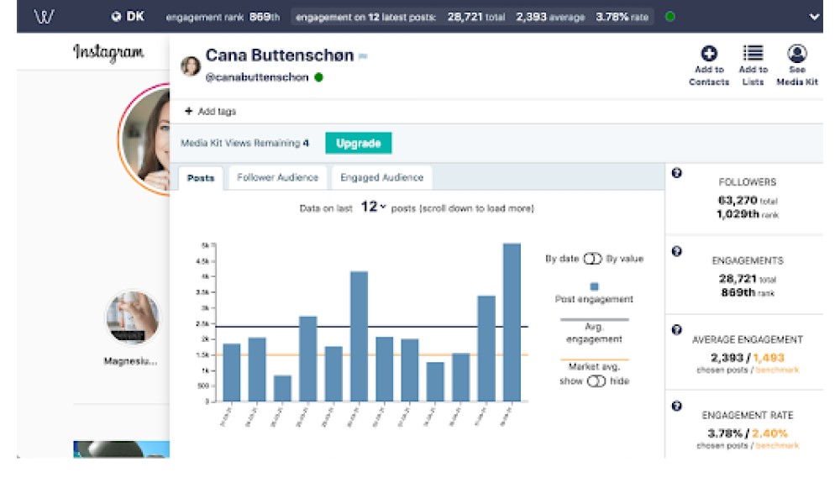Switch to the Engaged Audience tab
The image size is (840, 504).
(382, 177)
